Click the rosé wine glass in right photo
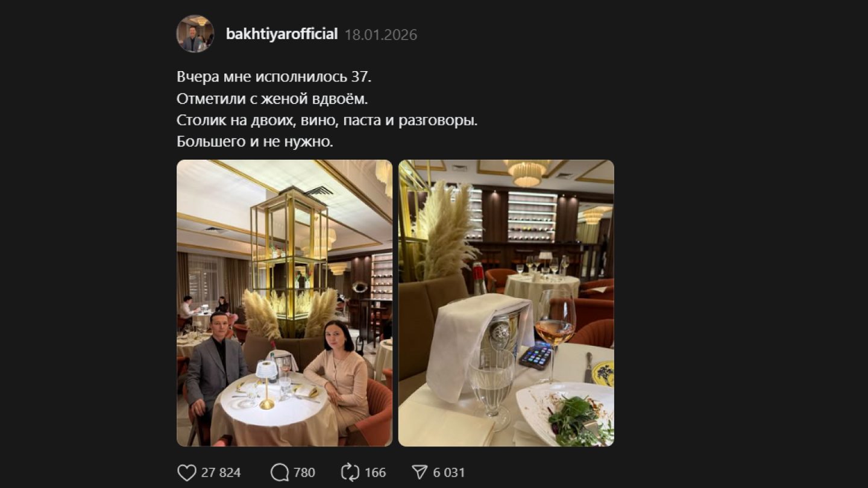868x488 pixels. click(x=555, y=331)
